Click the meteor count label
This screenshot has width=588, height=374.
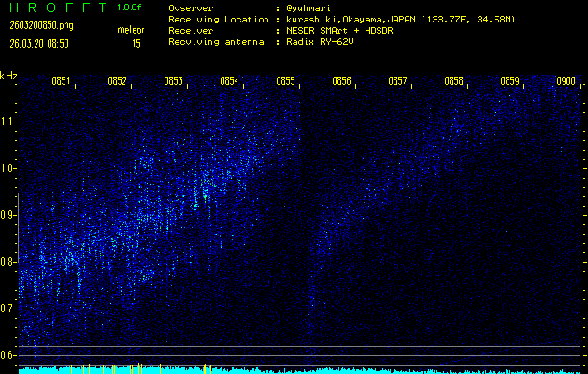tap(131, 30)
